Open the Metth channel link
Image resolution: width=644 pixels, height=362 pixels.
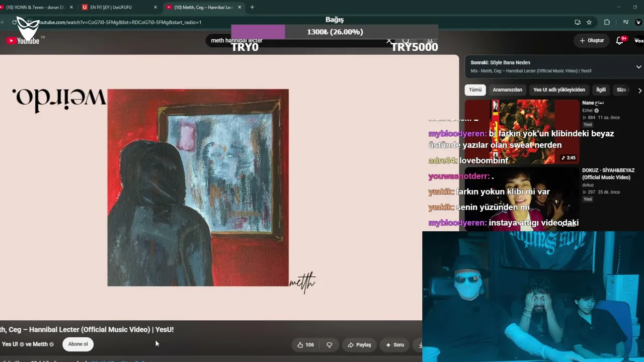(40, 344)
